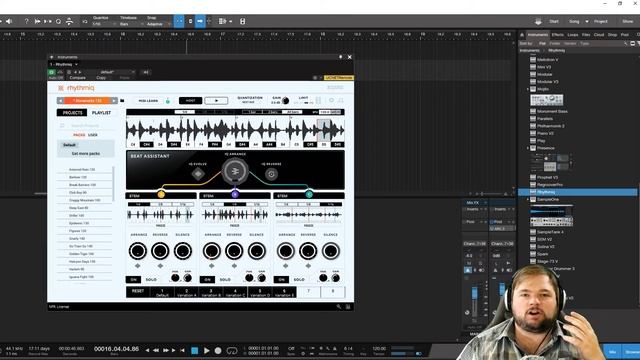Toggle ON for the teal (third) stem
Viewport: 640px width, 360px height.
(281, 280)
